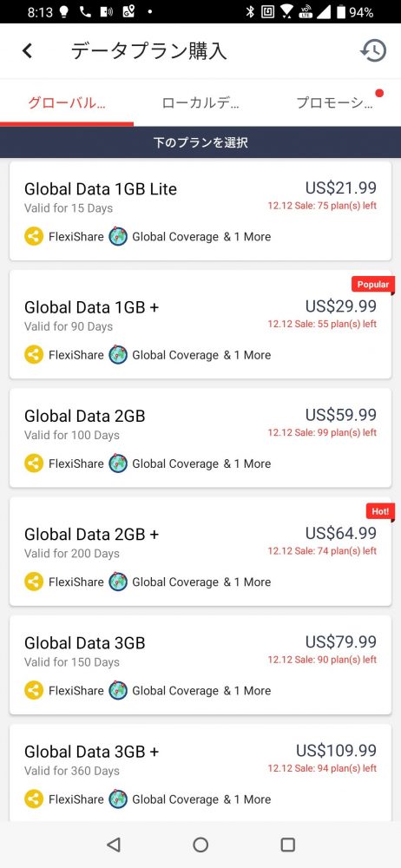This screenshot has height=868, width=401.
Task: Tap FlexiShare icon on Global Data 3GB plan
Action: (x=34, y=690)
